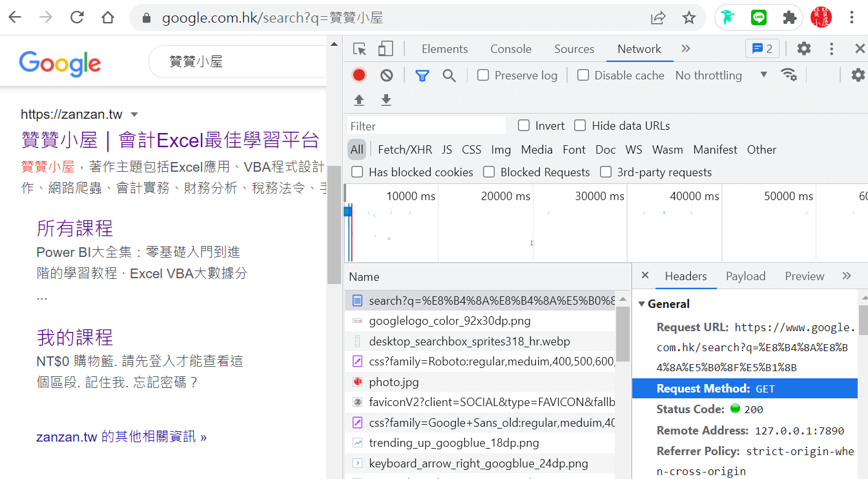Filter requests by Img type
The height and width of the screenshot is (479, 868).
(x=501, y=150)
